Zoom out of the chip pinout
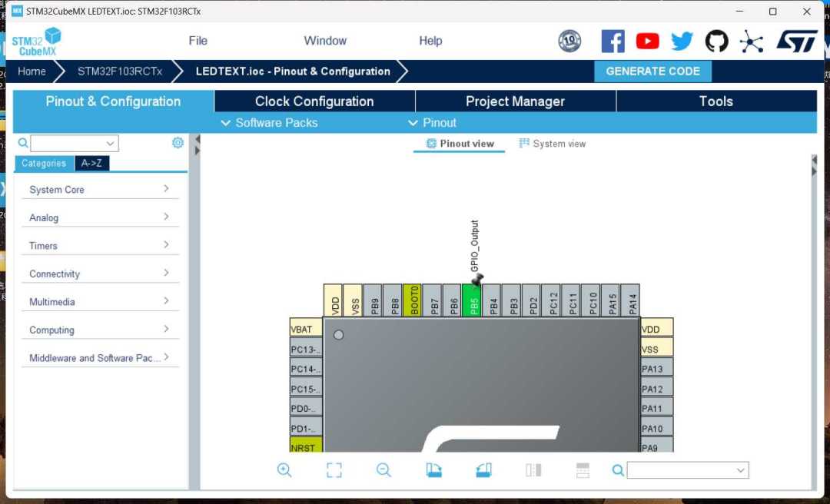The height and width of the screenshot is (504, 830). 383,469
